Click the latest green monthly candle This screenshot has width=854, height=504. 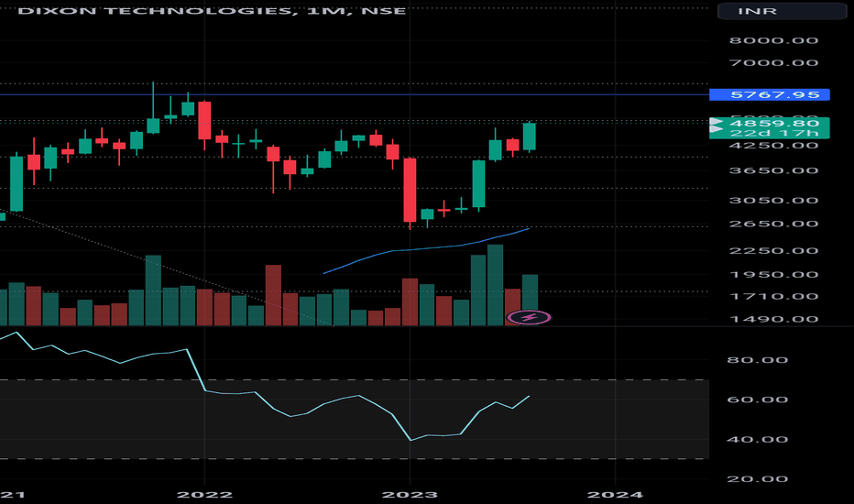[x=530, y=137]
